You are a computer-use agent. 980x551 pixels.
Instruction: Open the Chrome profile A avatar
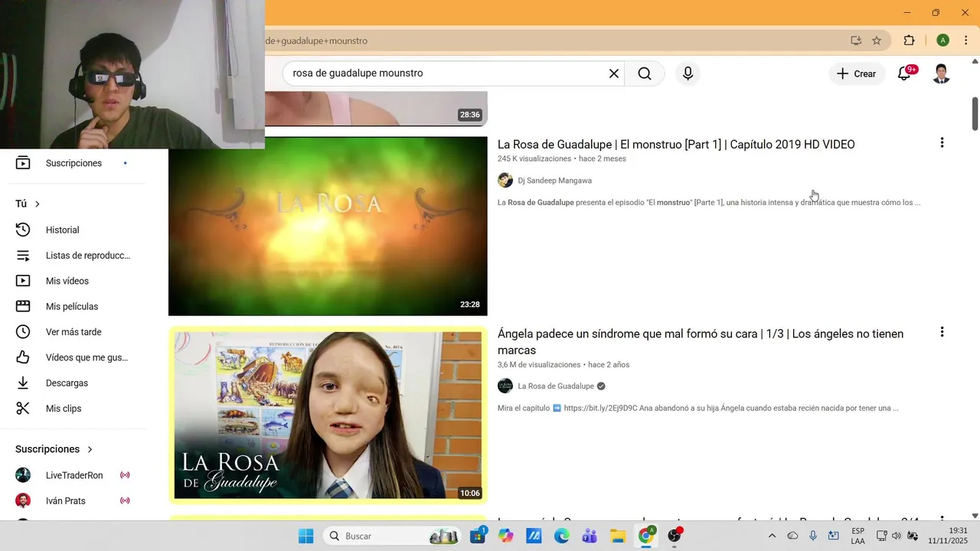pos(942,41)
